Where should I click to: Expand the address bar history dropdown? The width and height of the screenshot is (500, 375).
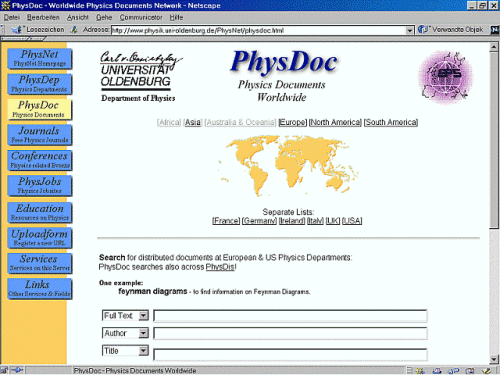click(410, 30)
